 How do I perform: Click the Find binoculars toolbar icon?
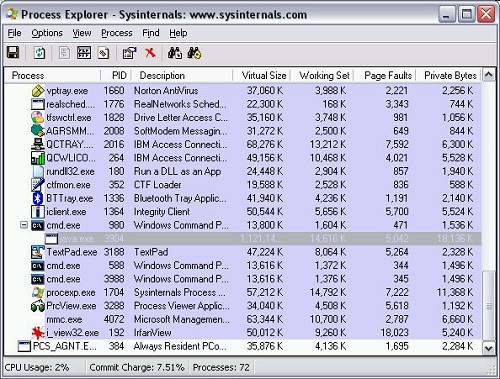click(175, 53)
